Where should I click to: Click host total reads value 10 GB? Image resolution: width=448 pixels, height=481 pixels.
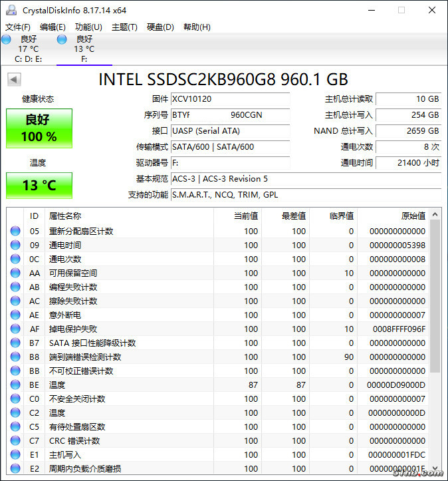pos(409,99)
